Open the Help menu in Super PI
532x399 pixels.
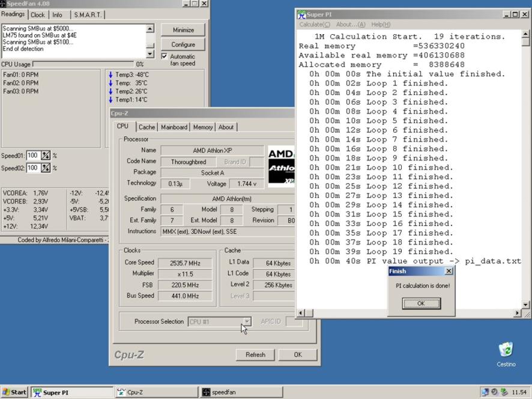point(381,25)
